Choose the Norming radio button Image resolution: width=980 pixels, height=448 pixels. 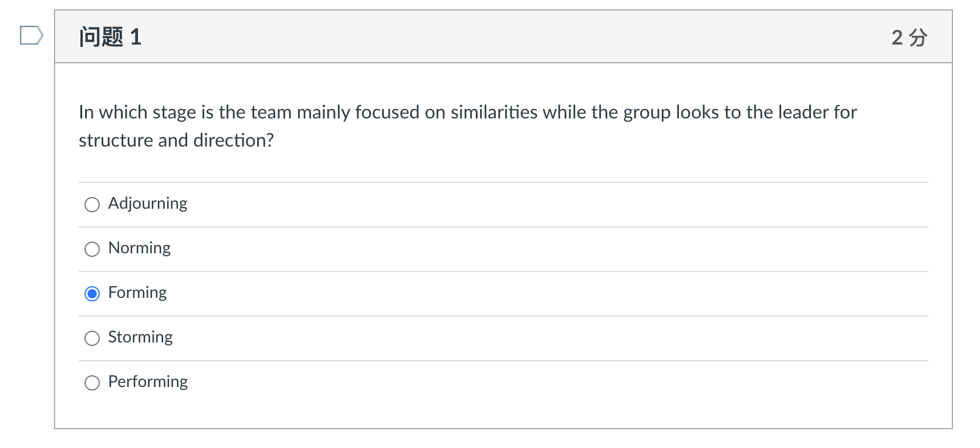click(92, 249)
